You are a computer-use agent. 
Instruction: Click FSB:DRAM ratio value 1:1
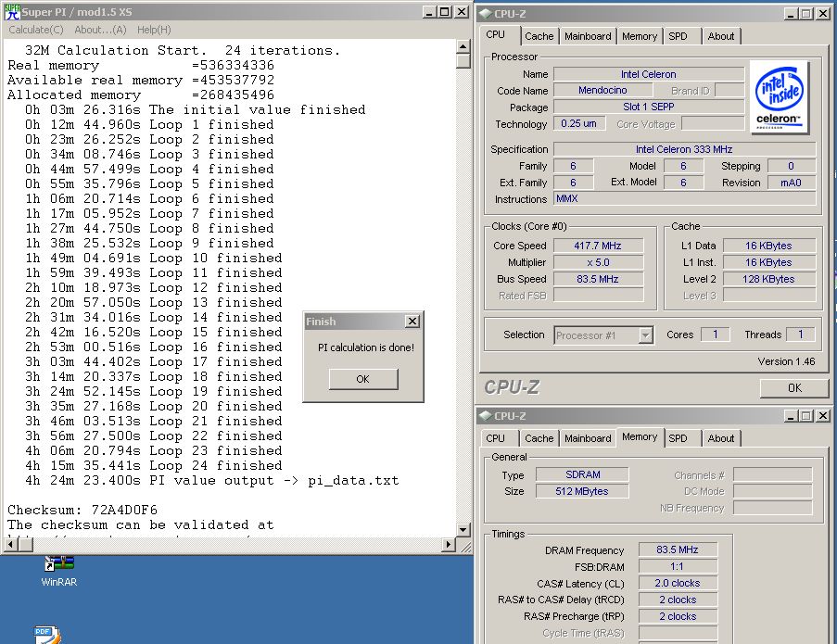[x=678, y=566]
